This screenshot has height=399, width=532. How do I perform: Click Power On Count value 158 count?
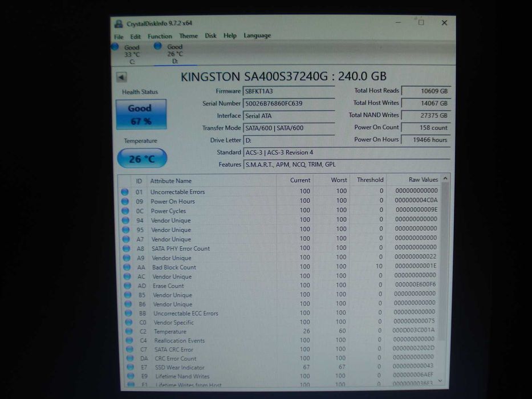pos(426,128)
